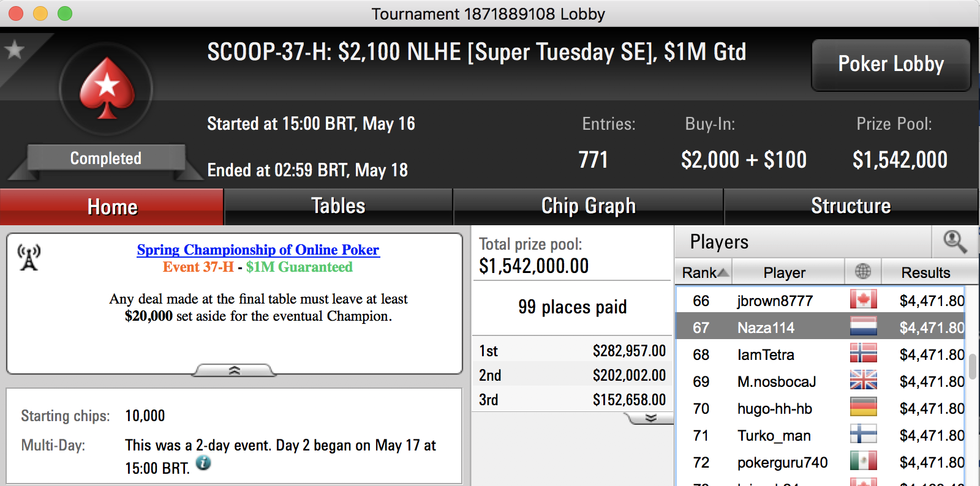Open the player search magnifier
980x486 pixels.
tap(955, 242)
